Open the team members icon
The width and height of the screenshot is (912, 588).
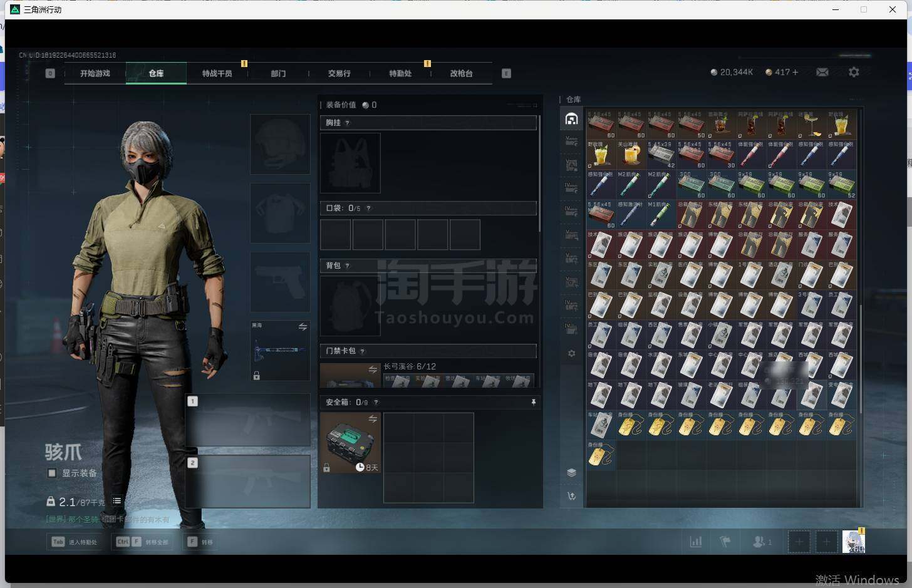[762, 542]
